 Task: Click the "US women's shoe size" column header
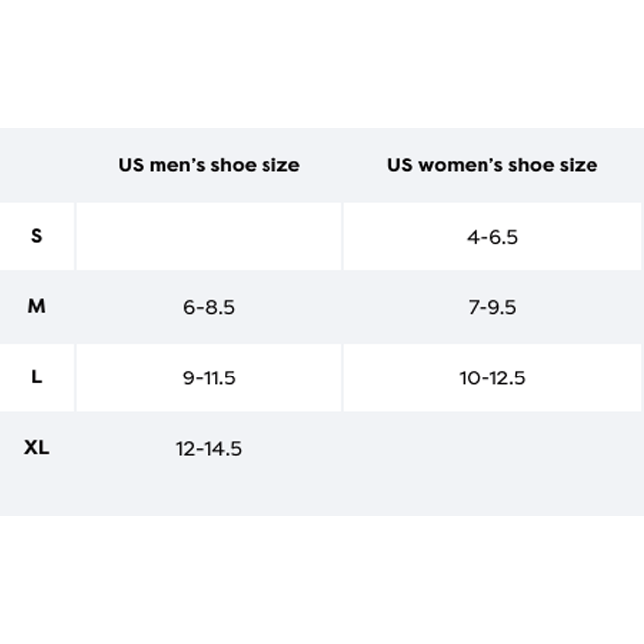point(492,165)
